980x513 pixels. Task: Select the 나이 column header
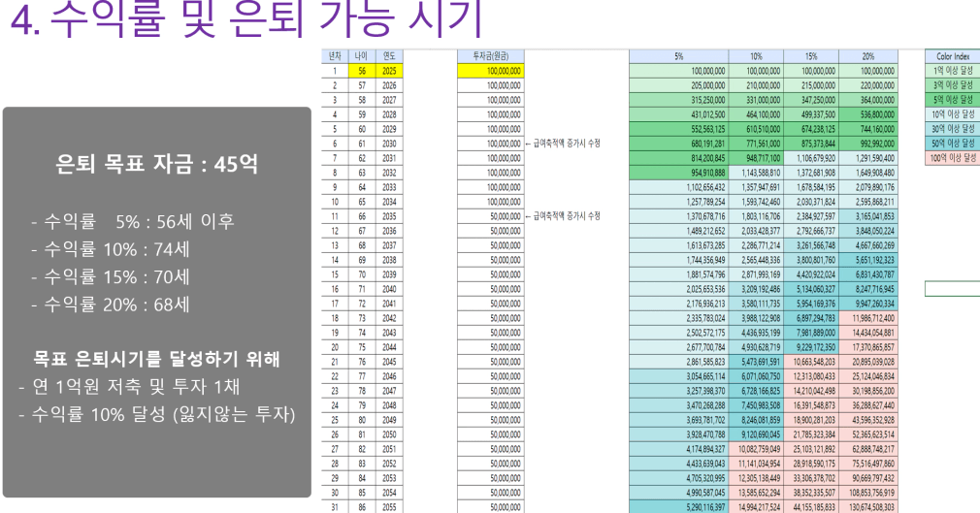[362, 56]
